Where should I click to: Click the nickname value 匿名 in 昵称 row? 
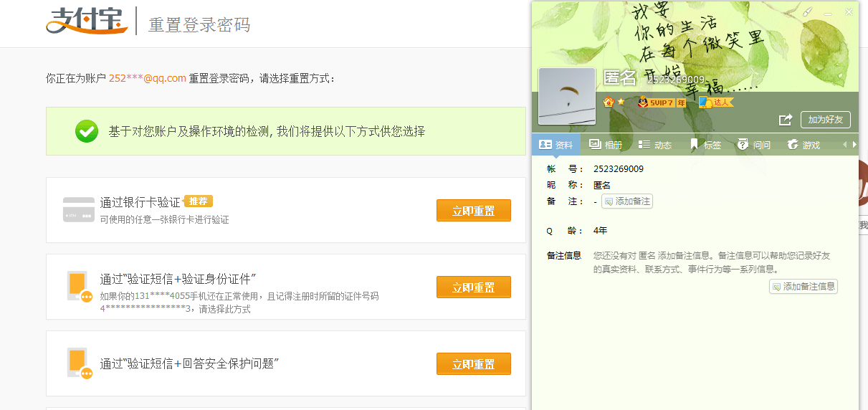coord(602,185)
